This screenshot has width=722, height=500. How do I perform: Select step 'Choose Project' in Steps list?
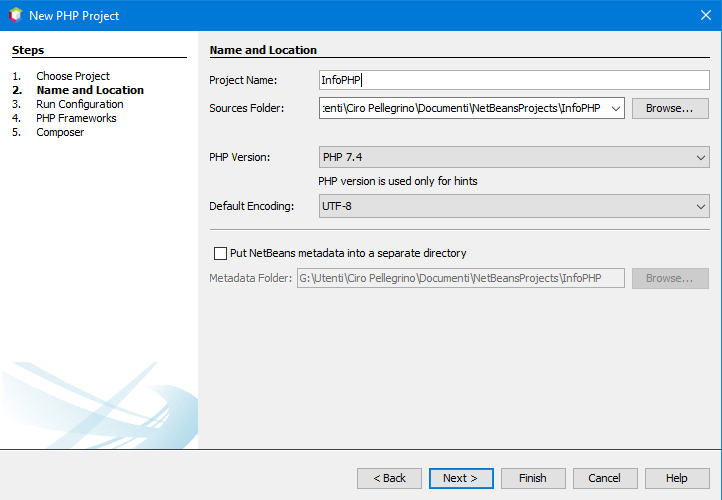click(x=73, y=76)
